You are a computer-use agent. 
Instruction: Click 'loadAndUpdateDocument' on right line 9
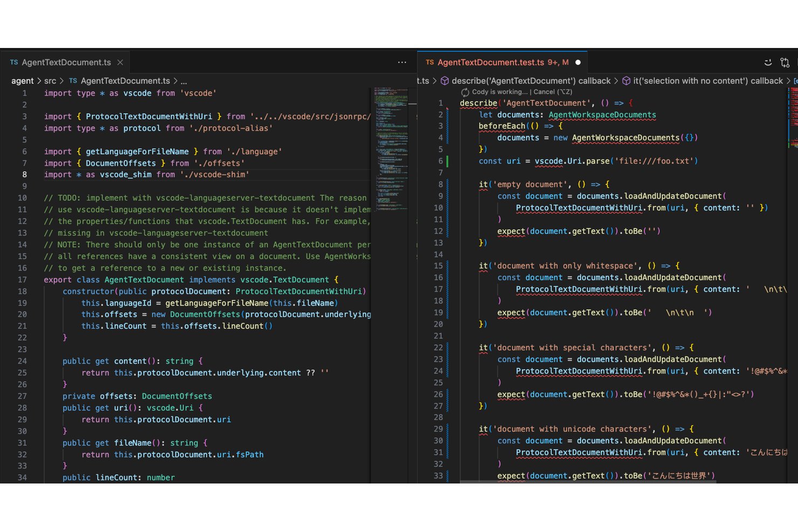[x=673, y=196]
